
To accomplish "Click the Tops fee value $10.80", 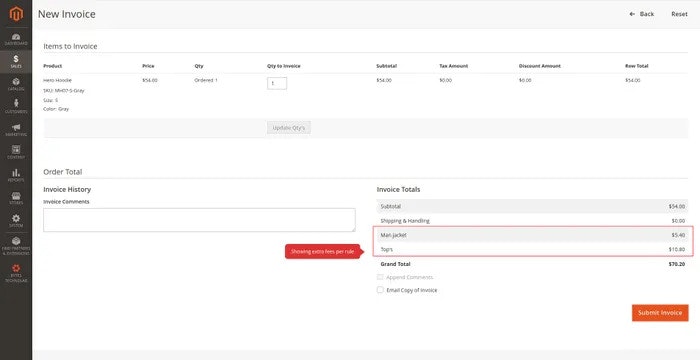I will 677,249.
